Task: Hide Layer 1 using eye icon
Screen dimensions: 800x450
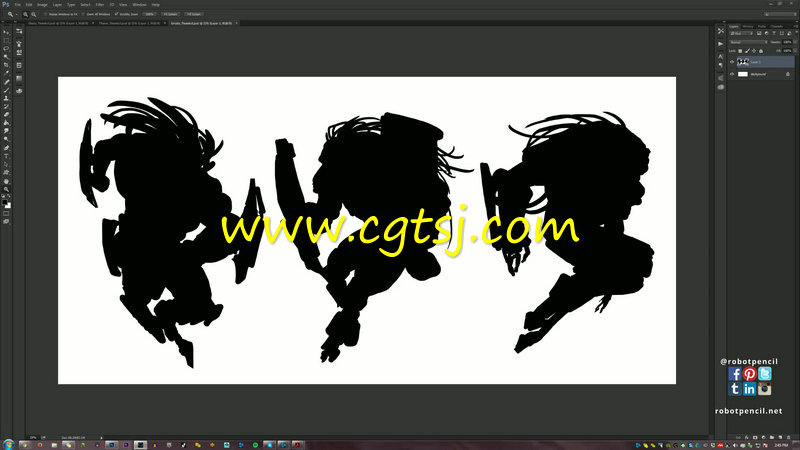Action: 732,62
